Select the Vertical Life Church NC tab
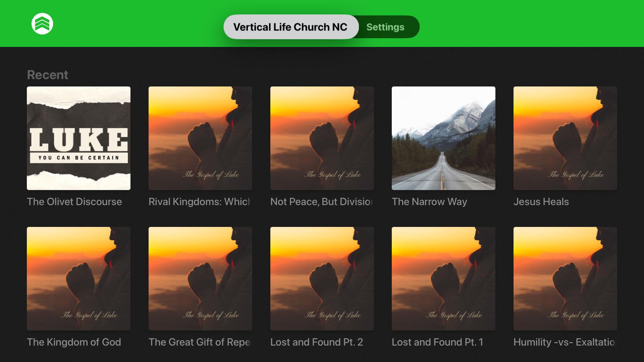 (x=291, y=27)
